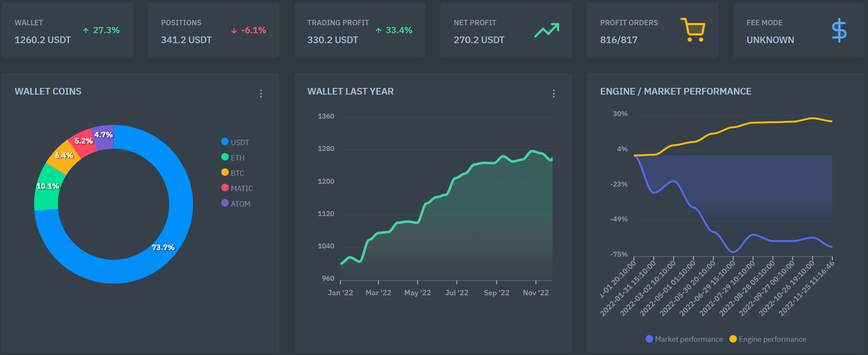Viewport: 868px width, 355px height.
Task: Click the 1260.2 USDT wallet value
Action: point(43,40)
